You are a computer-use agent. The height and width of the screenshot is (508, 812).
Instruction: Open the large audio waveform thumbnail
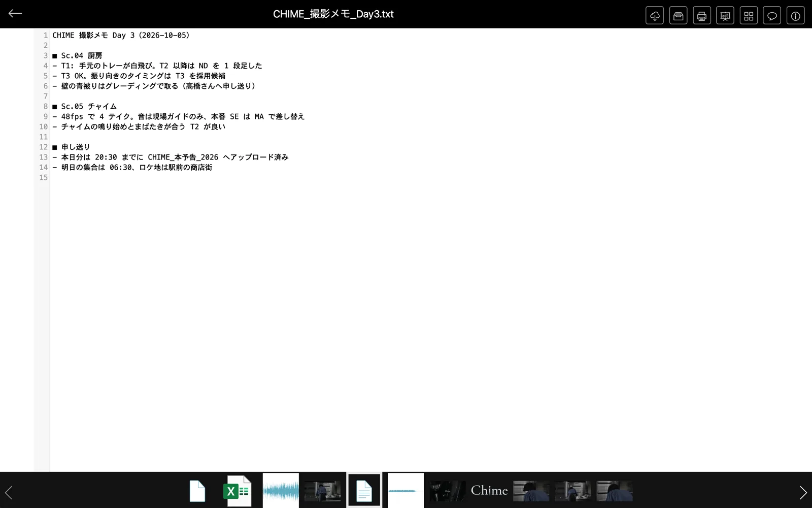[281, 491]
